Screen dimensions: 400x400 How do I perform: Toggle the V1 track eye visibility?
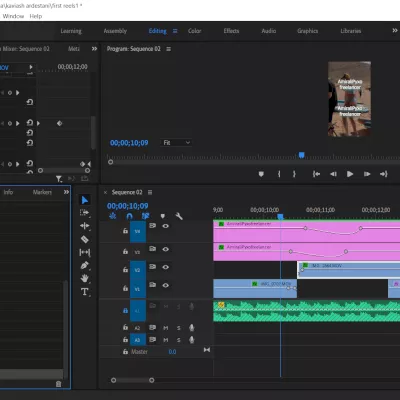165,285
